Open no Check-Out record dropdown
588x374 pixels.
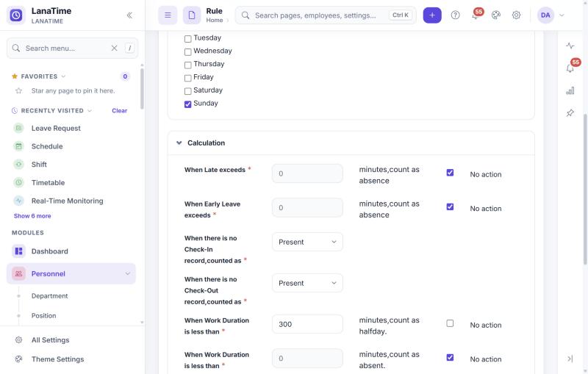307,284
